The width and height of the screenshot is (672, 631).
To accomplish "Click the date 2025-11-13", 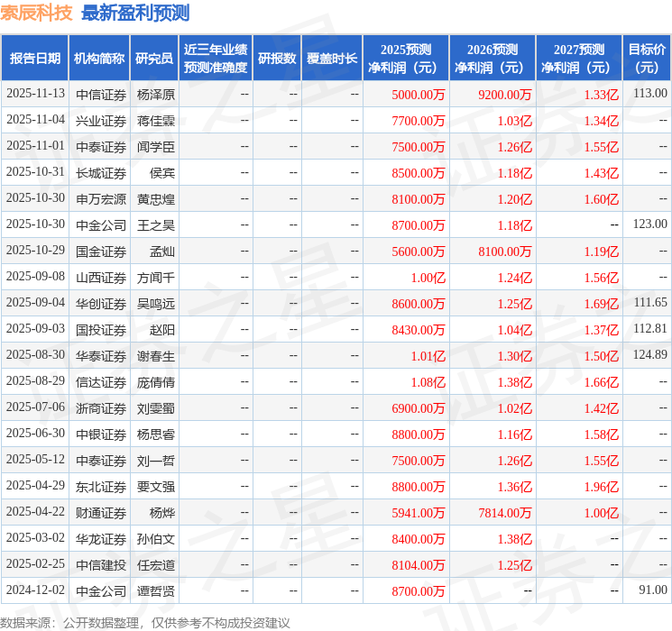I will 35,94.
